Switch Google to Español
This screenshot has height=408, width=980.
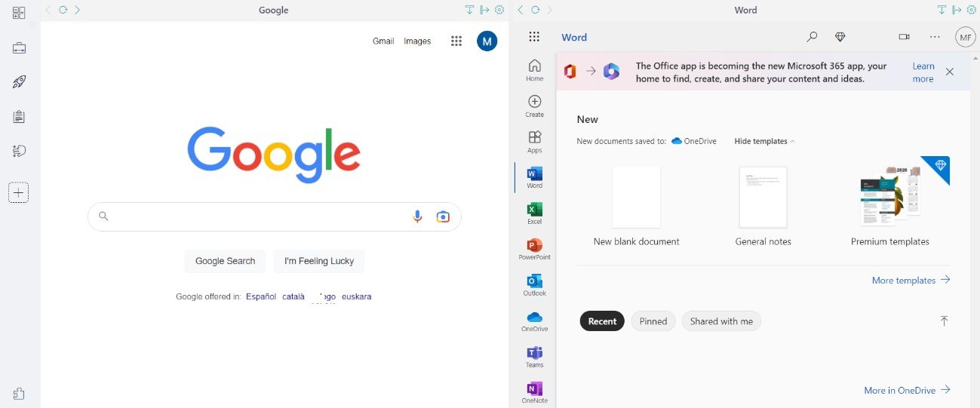pos(261,296)
